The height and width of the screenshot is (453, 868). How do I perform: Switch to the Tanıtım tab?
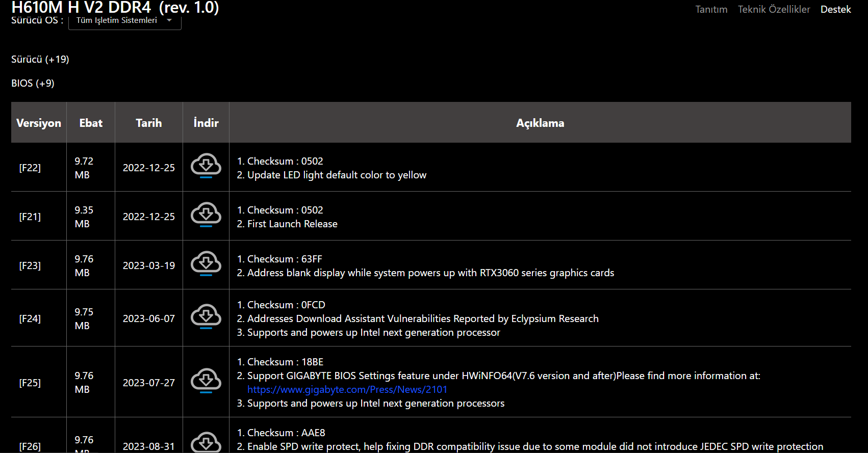[x=711, y=9]
